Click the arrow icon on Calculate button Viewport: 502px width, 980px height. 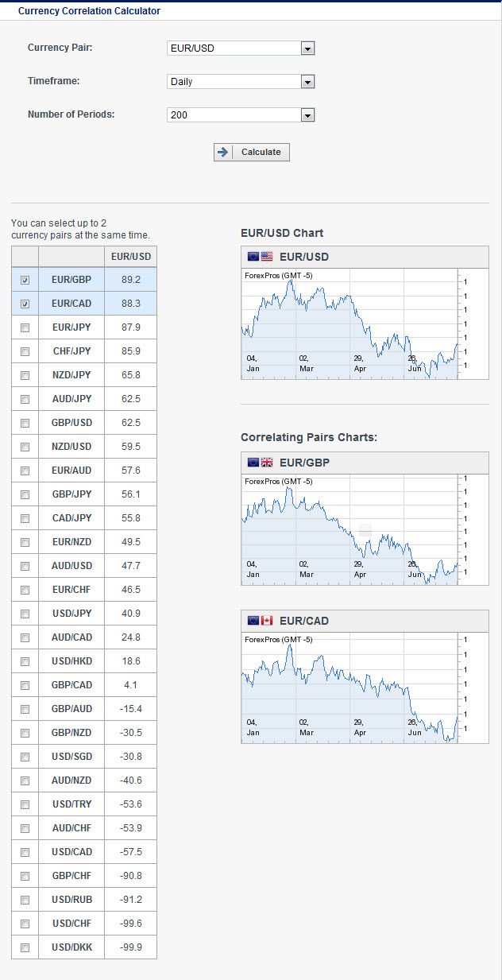223,152
